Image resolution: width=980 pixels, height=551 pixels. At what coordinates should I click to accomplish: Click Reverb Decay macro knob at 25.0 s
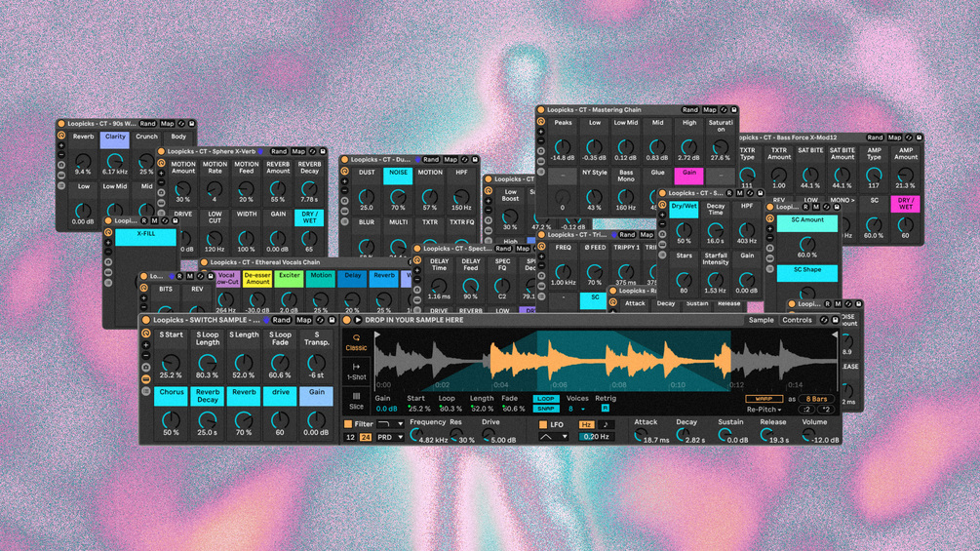click(207, 419)
